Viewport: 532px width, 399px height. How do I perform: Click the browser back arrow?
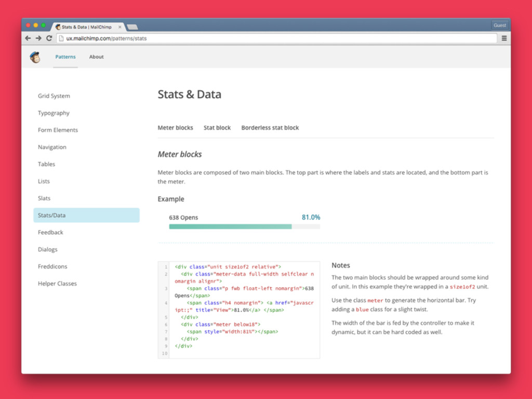(28, 38)
